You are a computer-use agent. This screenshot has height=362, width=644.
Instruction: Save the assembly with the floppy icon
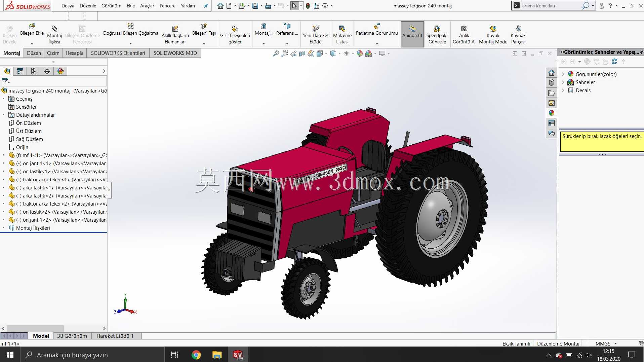coord(255,6)
